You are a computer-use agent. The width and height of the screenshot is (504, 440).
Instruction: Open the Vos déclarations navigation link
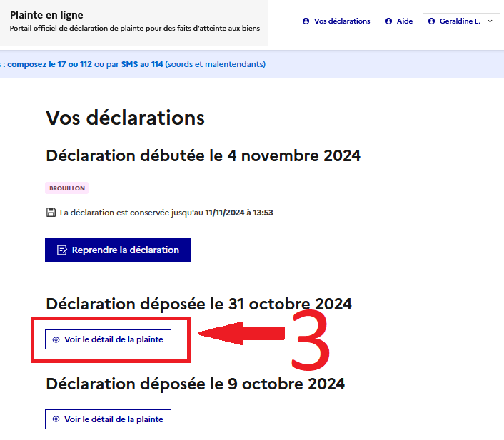(342, 21)
